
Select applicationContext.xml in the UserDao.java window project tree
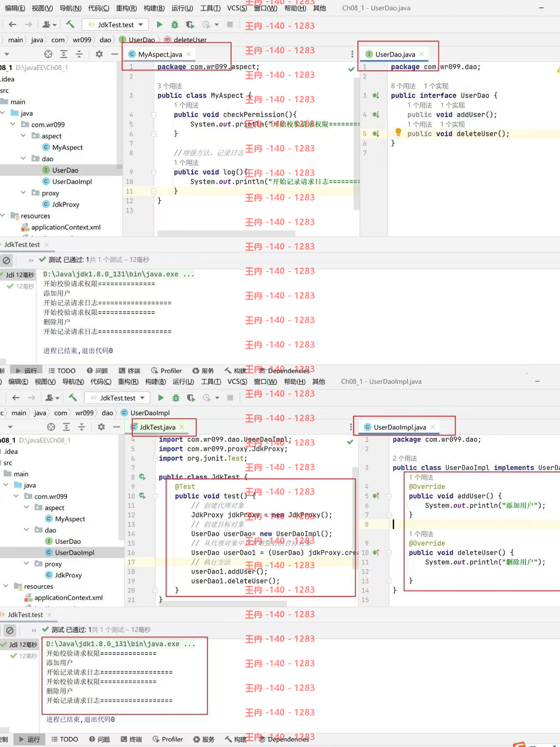61,227
